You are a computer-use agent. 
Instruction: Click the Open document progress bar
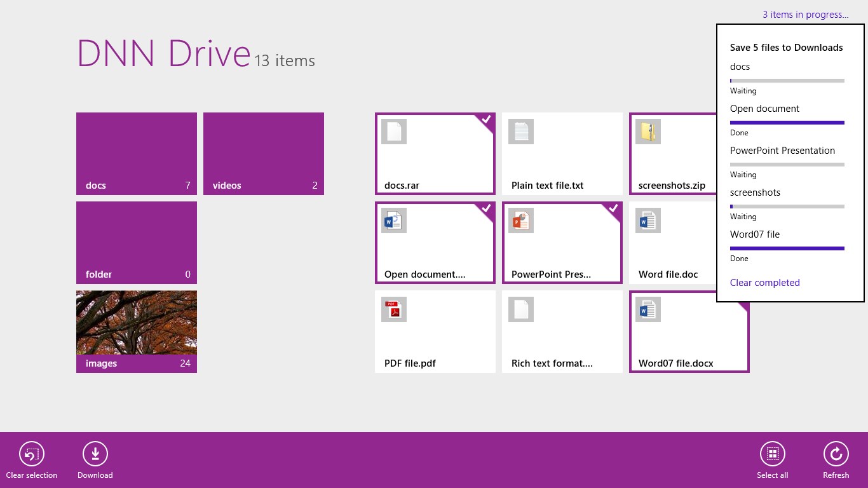pyautogui.click(x=787, y=123)
